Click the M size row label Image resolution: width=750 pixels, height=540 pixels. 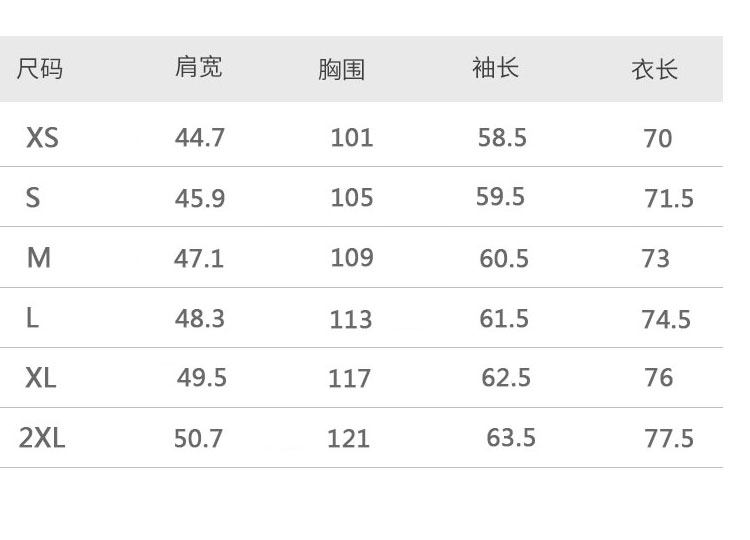click(x=38, y=258)
